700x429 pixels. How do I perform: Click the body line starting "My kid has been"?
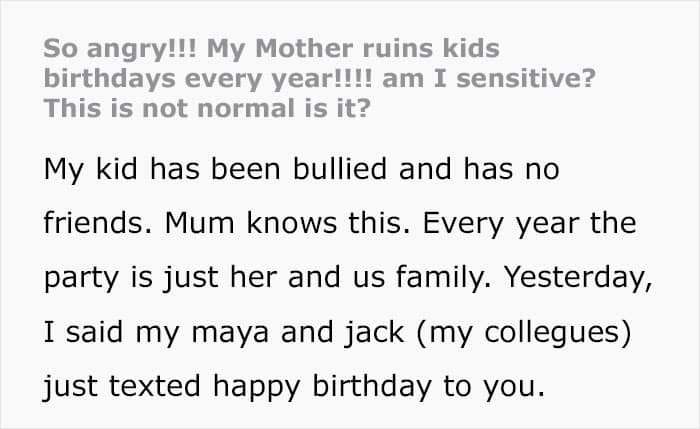pos(301,170)
